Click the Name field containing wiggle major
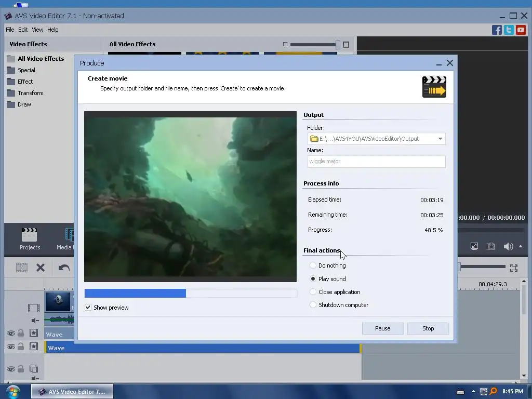Viewport: 532px width, 399px height. (x=376, y=162)
